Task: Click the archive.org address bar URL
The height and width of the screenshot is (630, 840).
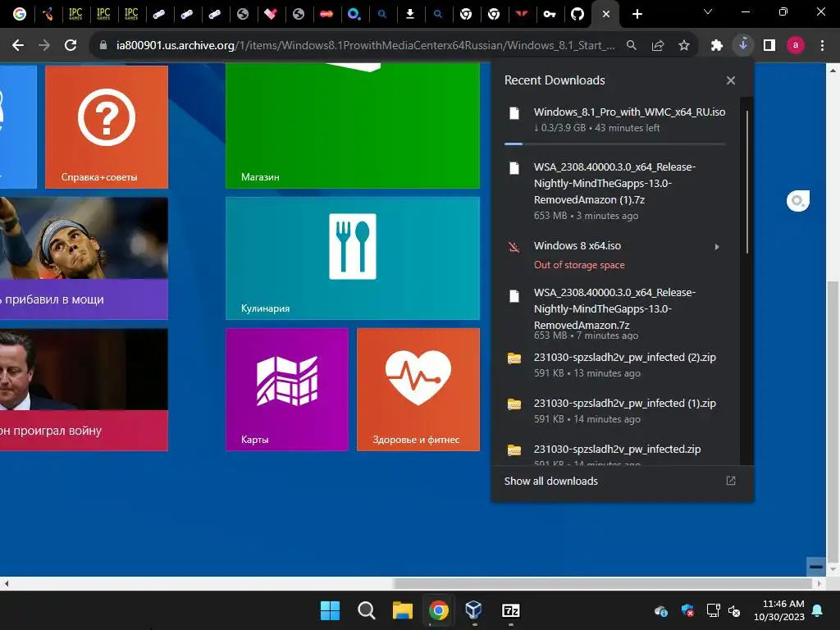Action: tap(365, 46)
